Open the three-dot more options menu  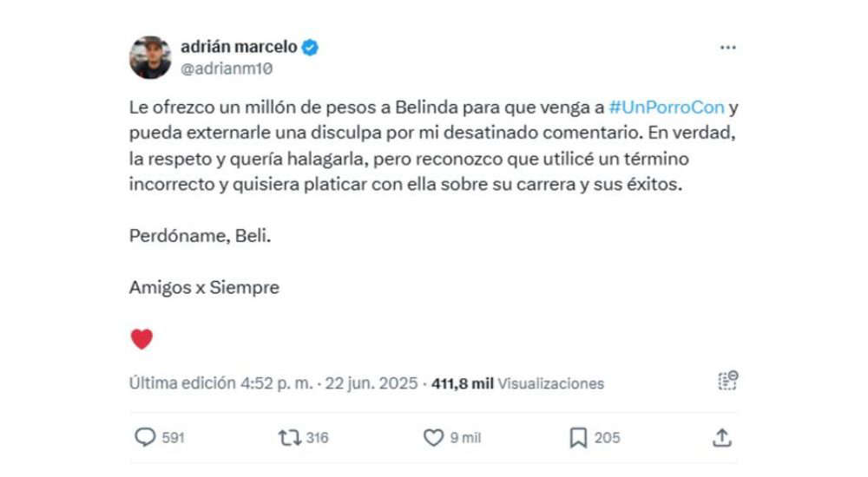coord(728,48)
